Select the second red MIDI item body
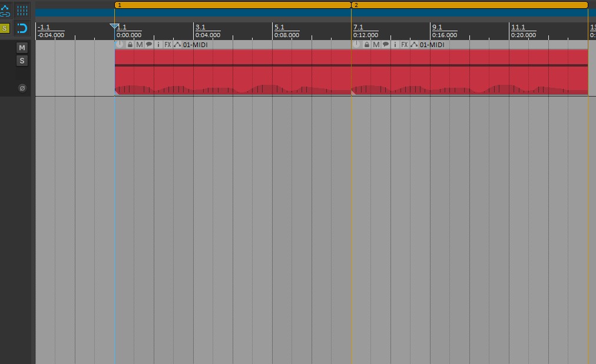596x364 pixels. tap(470, 72)
